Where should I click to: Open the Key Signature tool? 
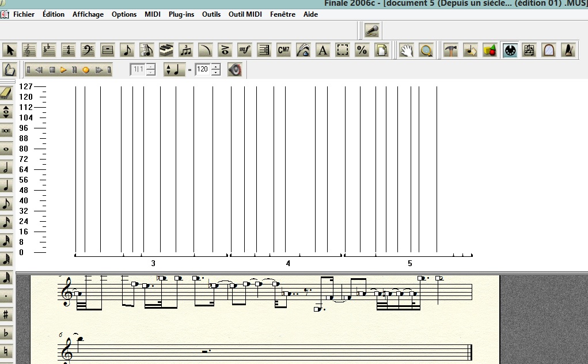49,50
